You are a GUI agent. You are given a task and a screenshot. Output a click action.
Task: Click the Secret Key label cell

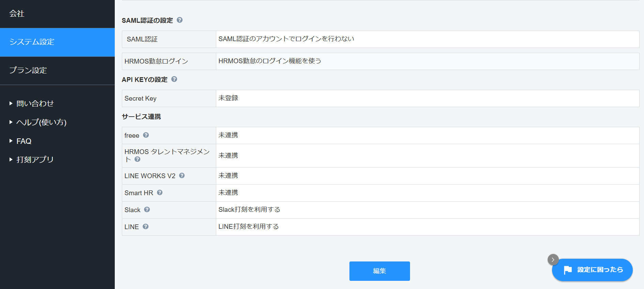(x=169, y=98)
